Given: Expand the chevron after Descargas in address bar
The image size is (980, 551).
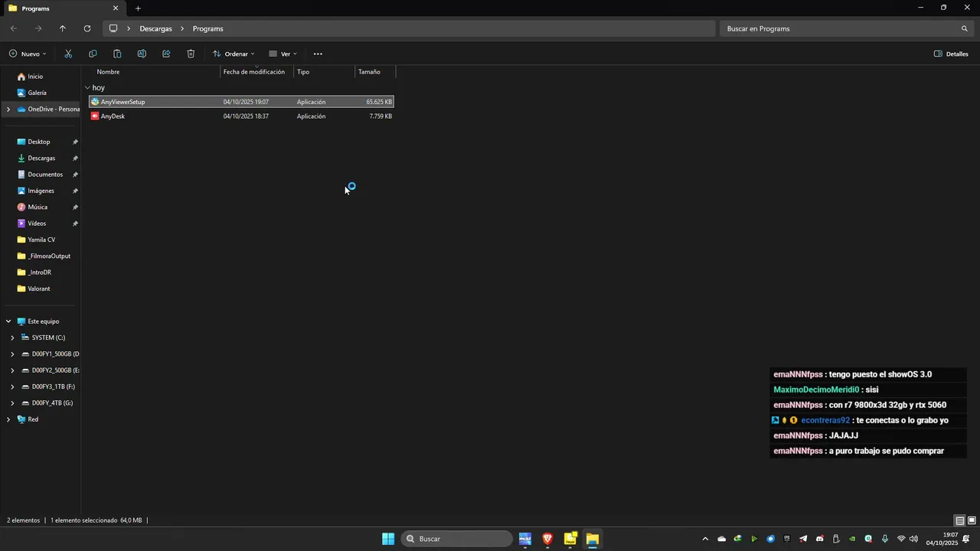Looking at the screenshot, I should click(182, 28).
